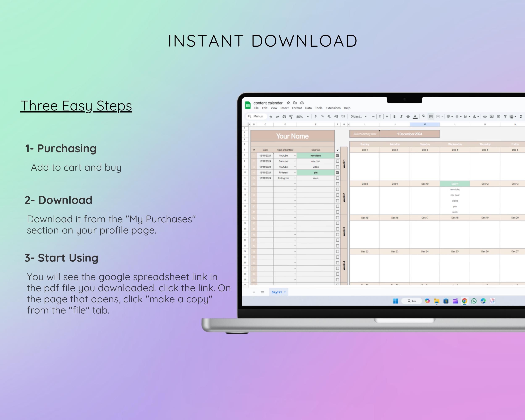Image resolution: width=525 pixels, height=420 pixels.
Task: Click the Sayfa1 sheet tab
Action: point(276,292)
